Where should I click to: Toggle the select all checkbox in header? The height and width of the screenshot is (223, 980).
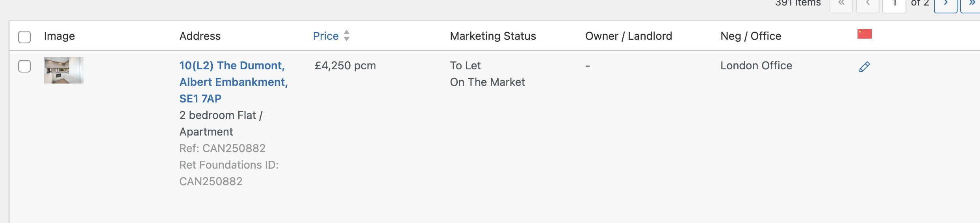(24, 37)
